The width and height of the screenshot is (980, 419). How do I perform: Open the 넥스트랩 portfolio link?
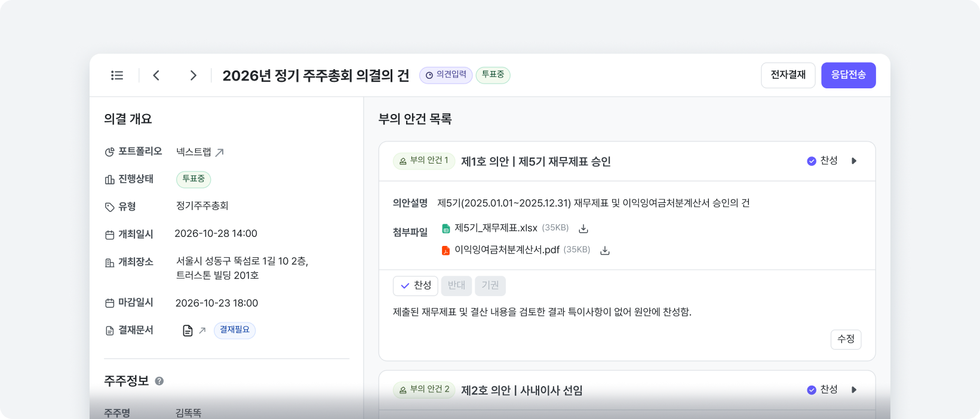click(x=193, y=152)
